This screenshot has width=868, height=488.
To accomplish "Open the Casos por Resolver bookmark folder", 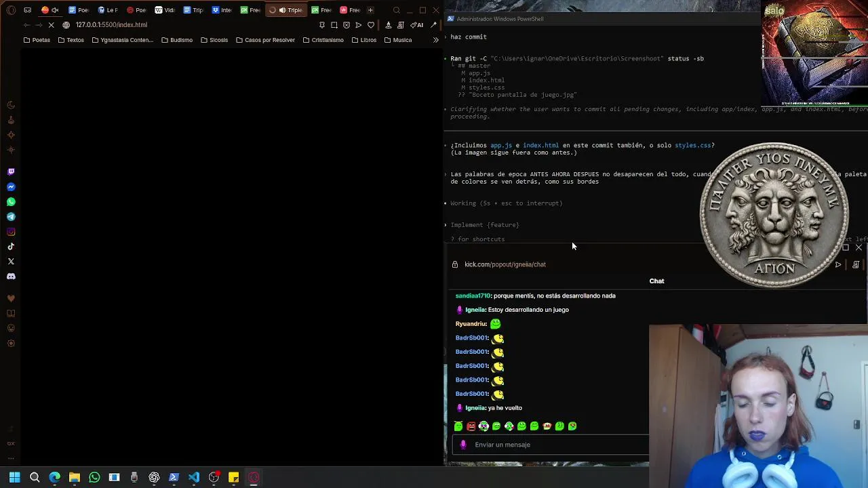I will 265,40.
